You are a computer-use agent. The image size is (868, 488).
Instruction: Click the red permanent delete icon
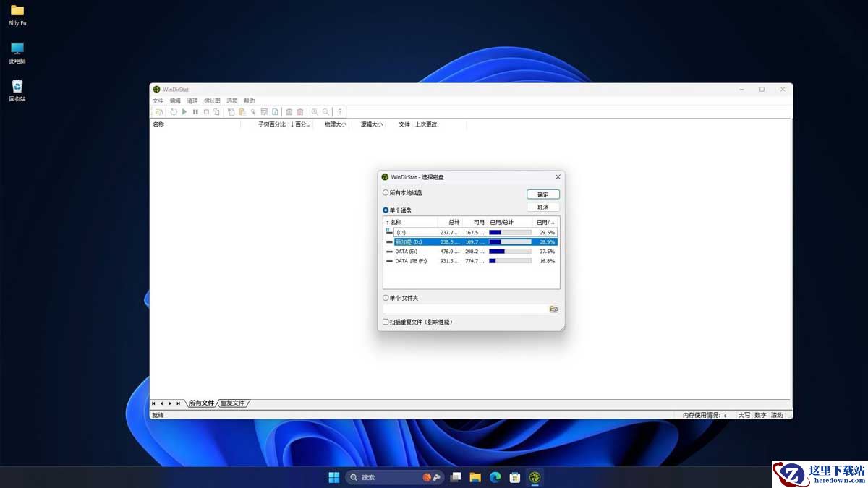[x=300, y=112]
